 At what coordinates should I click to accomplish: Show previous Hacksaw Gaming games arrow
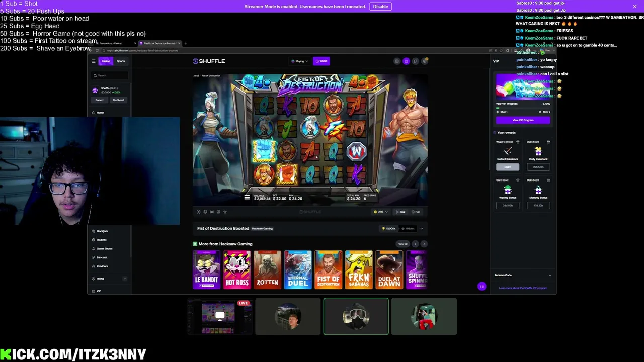[415, 244]
